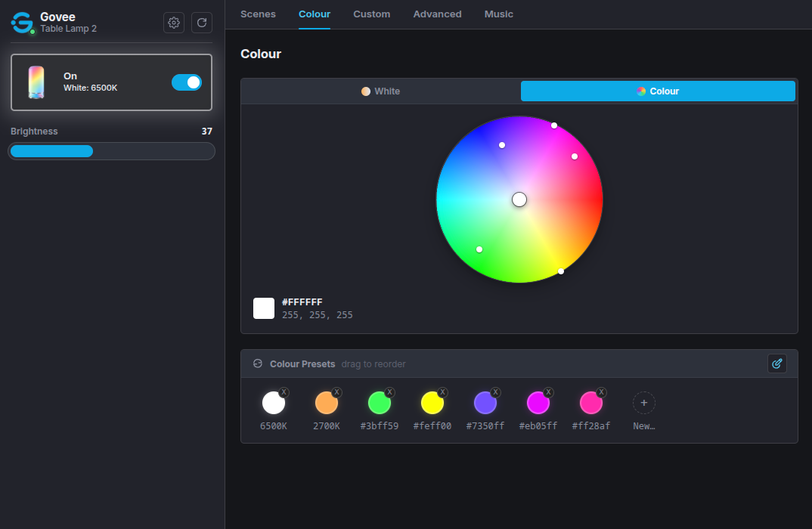This screenshot has width=812, height=529.
Task: Click the white centre handle of colour wheel
Action: click(519, 200)
